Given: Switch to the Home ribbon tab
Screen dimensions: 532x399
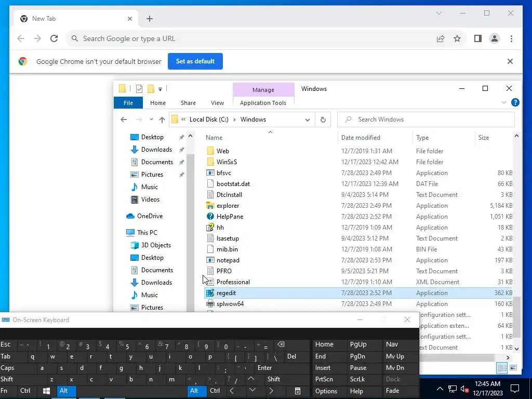Looking at the screenshot, I should [158, 103].
